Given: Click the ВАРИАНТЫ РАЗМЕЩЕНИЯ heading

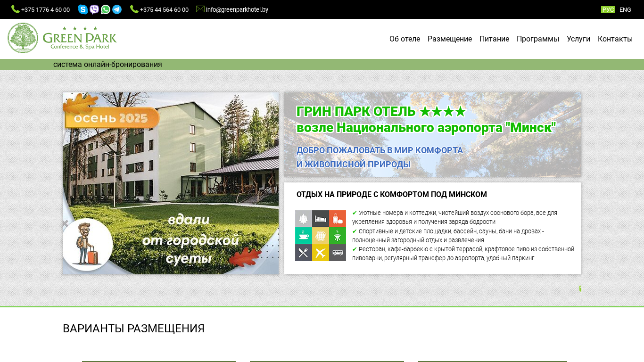Looking at the screenshot, I should (133, 329).
